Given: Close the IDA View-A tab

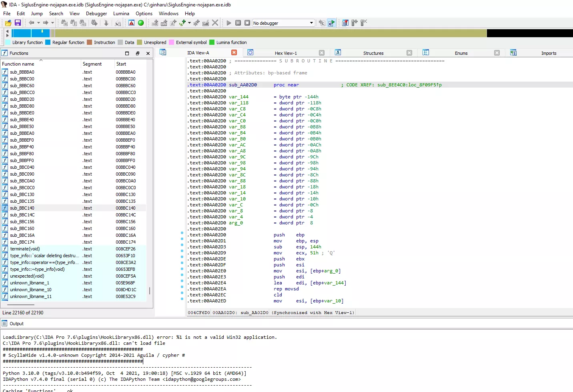Looking at the screenshot, I should click(234, 53).
